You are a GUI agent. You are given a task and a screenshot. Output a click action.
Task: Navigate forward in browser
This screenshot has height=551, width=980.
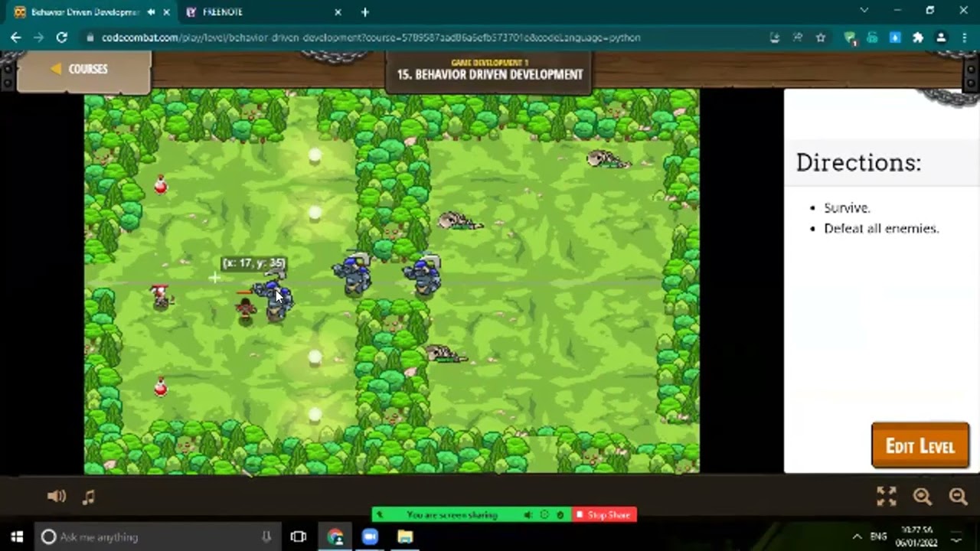38,37
